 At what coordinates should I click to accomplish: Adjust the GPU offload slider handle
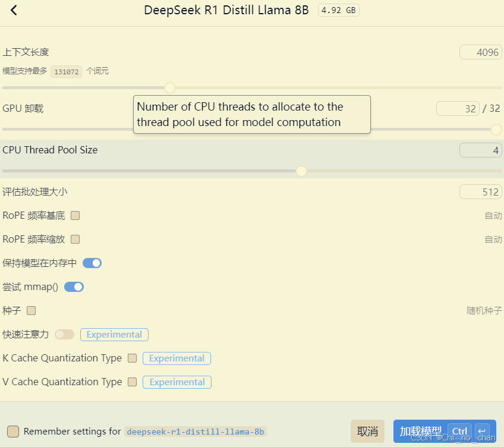point(496,129)
